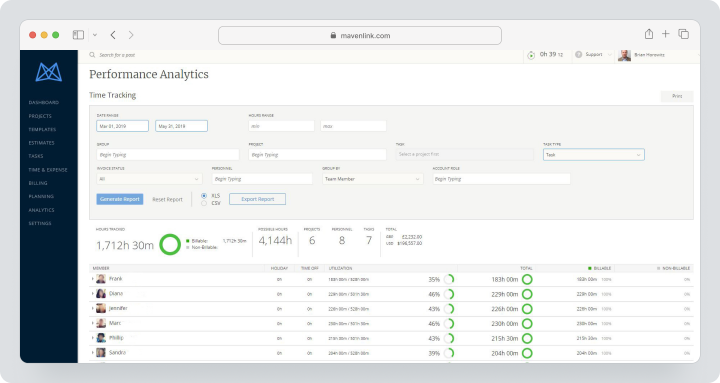Select the XLS export format

click(204, 196)
